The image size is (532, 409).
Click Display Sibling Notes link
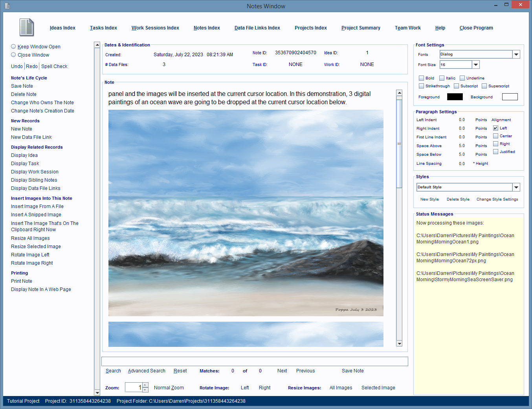coord(34,180)
